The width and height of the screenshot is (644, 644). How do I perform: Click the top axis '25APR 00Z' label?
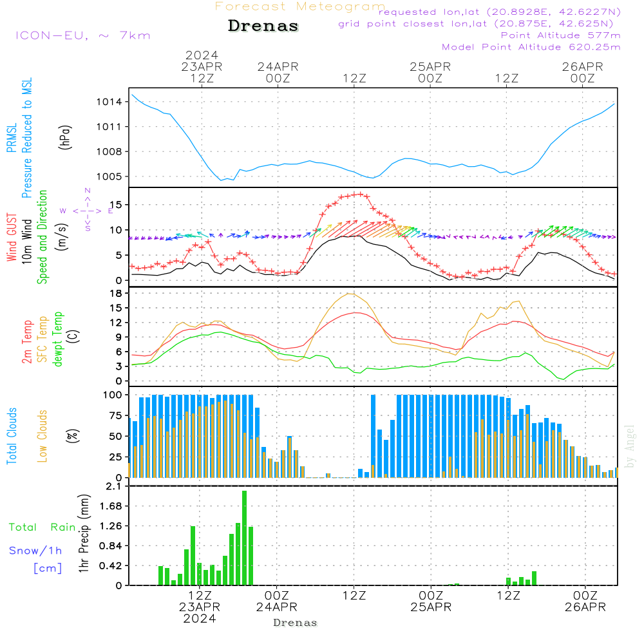(430, 72)
